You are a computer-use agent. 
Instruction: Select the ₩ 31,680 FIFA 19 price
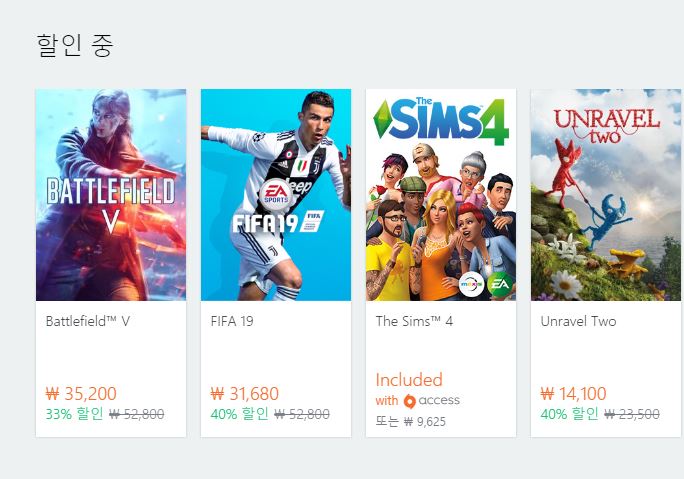pyautogui.click(x=245, y=394)
